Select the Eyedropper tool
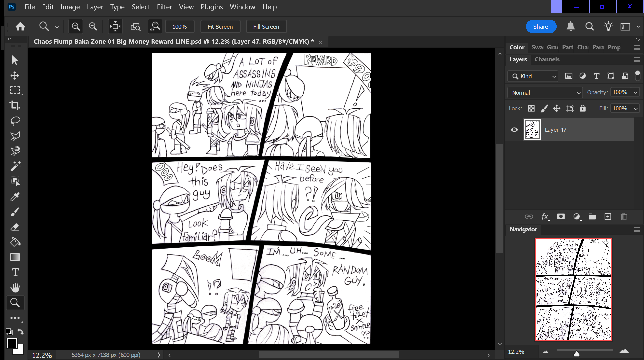Image resolution: width=644 pixels, height=360 pixels. (15, 197)
